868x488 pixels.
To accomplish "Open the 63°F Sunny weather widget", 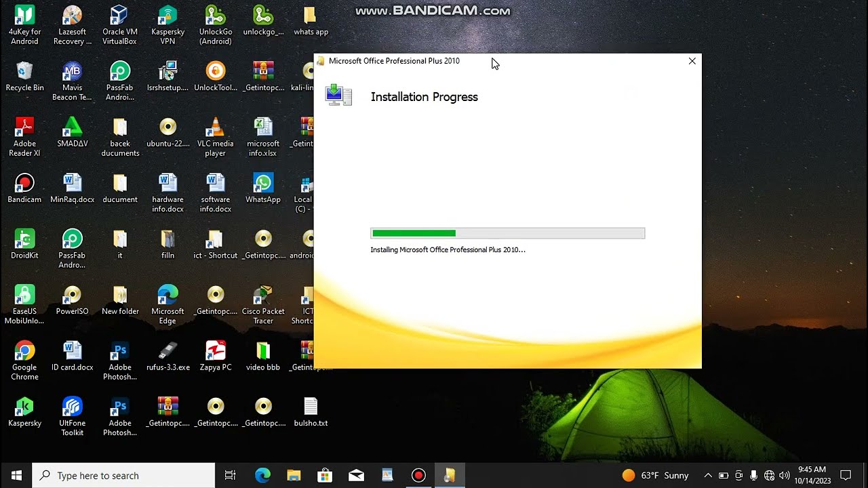I will 656,475.
